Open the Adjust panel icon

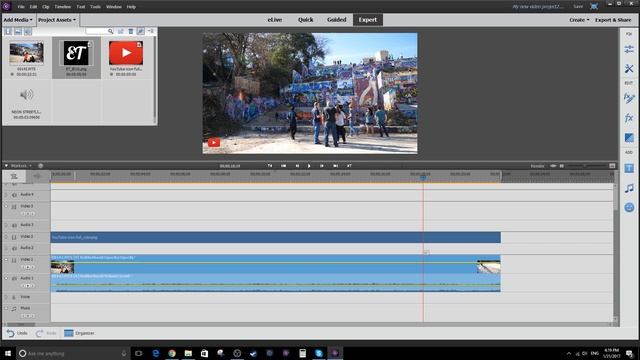629,49
